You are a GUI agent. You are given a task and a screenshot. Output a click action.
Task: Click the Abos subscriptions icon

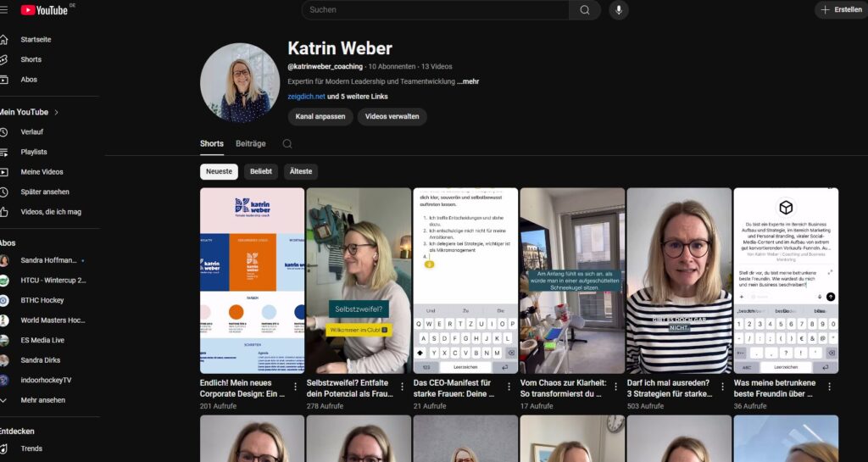(x=4, y=80)
